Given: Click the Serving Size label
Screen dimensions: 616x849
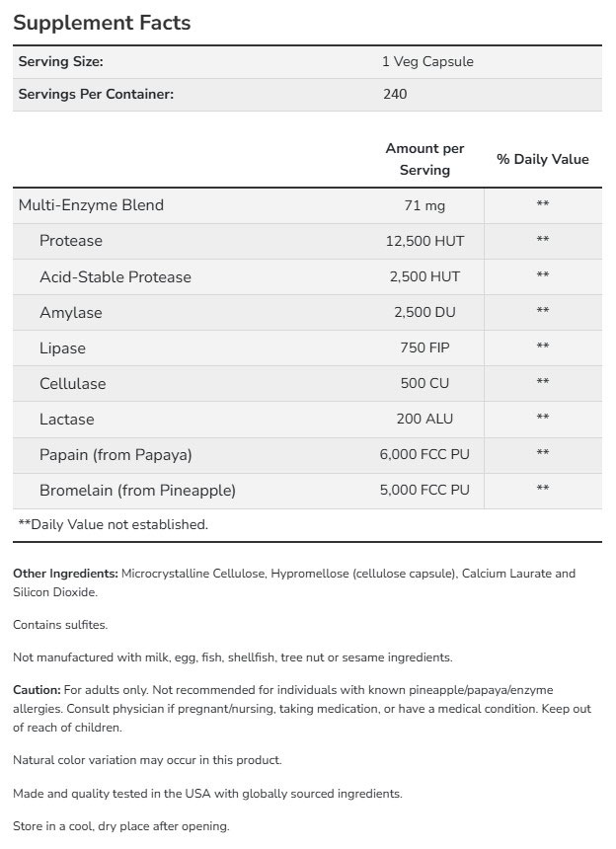Looking at the screenshot, I should 61,61.
